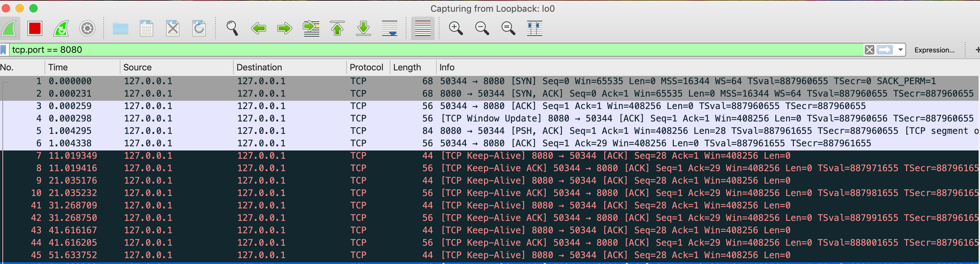
Task: Reload this capture file icon
Action: [x=199, y=29]
